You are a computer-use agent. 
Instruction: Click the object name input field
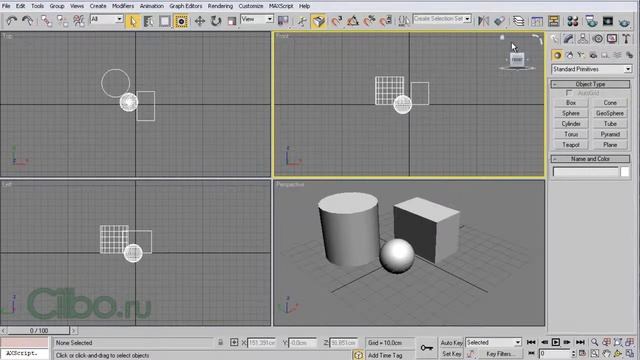click(585, 172)
